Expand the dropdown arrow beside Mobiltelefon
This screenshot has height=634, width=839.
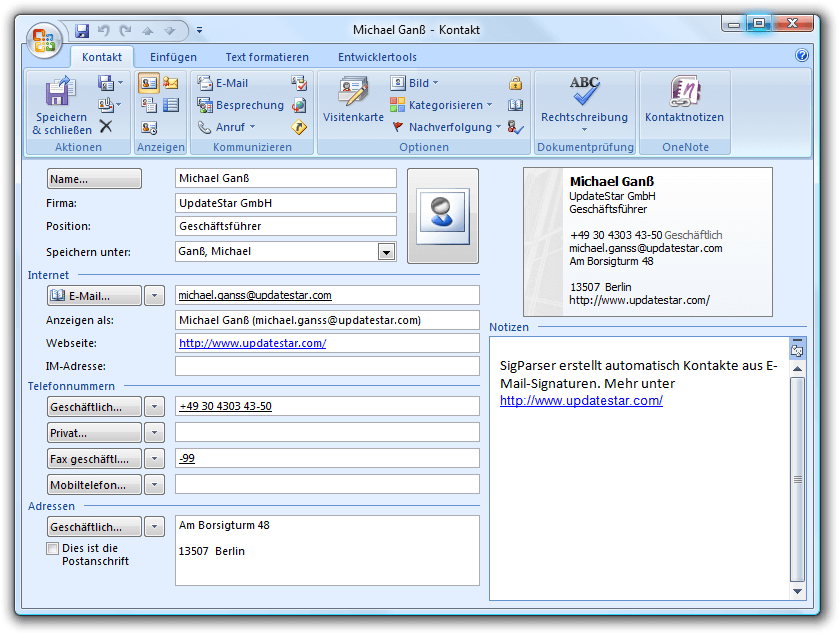tap(154, 485)
